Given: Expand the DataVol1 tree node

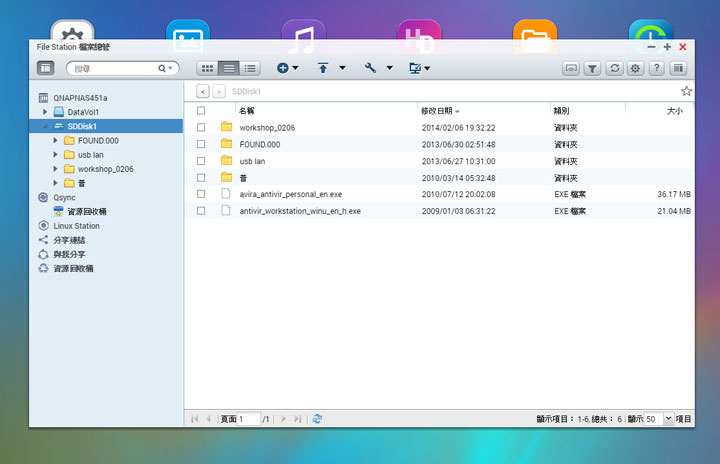Looking at the screenshot, I should pyautogui.click(x=45, y=112).
